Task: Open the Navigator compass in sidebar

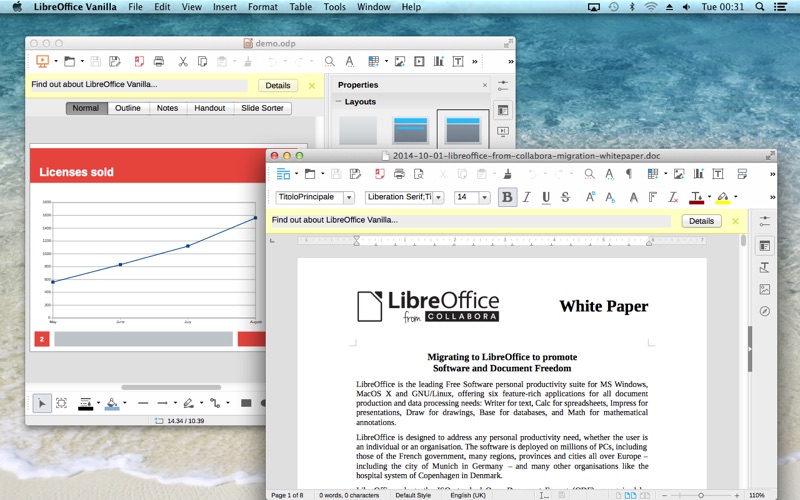Action: [x=764, y=311]
